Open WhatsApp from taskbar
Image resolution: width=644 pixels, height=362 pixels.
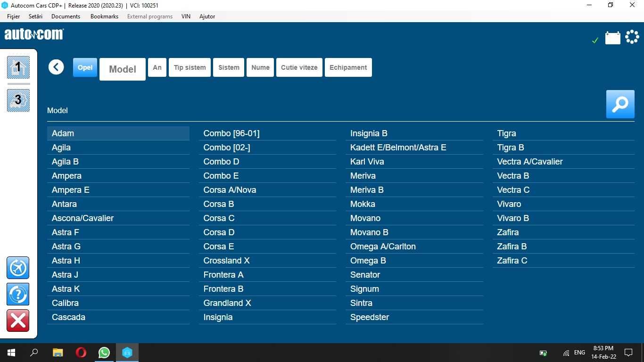click(104, 353)
